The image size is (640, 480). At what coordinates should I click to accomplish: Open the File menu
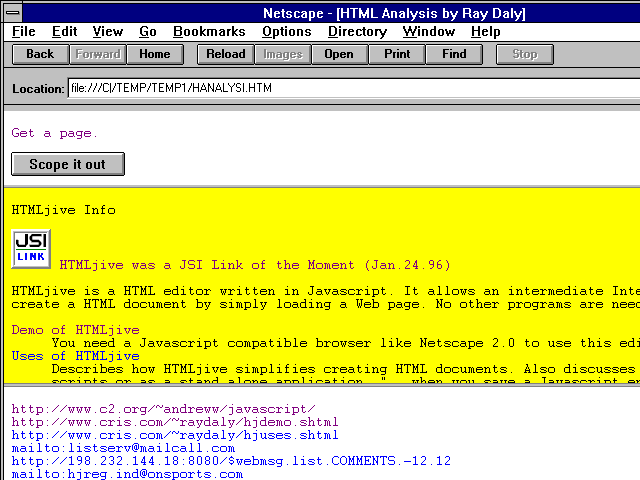(x=24, y=32)
